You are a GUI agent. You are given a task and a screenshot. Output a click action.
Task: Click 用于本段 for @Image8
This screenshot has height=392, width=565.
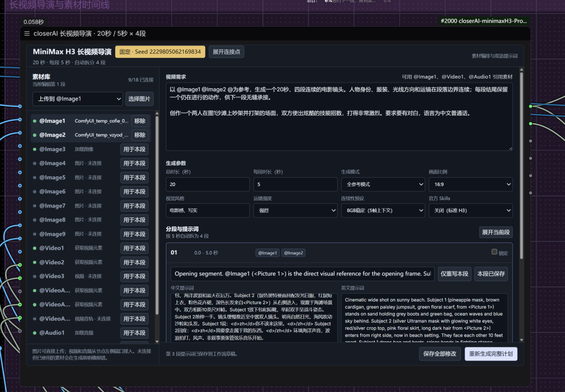(x=134, y=220)
